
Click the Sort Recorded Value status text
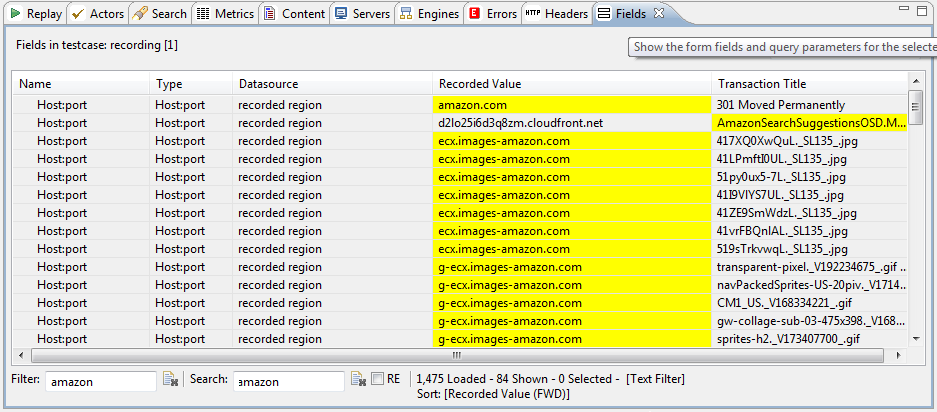click(x=494, y=395)
